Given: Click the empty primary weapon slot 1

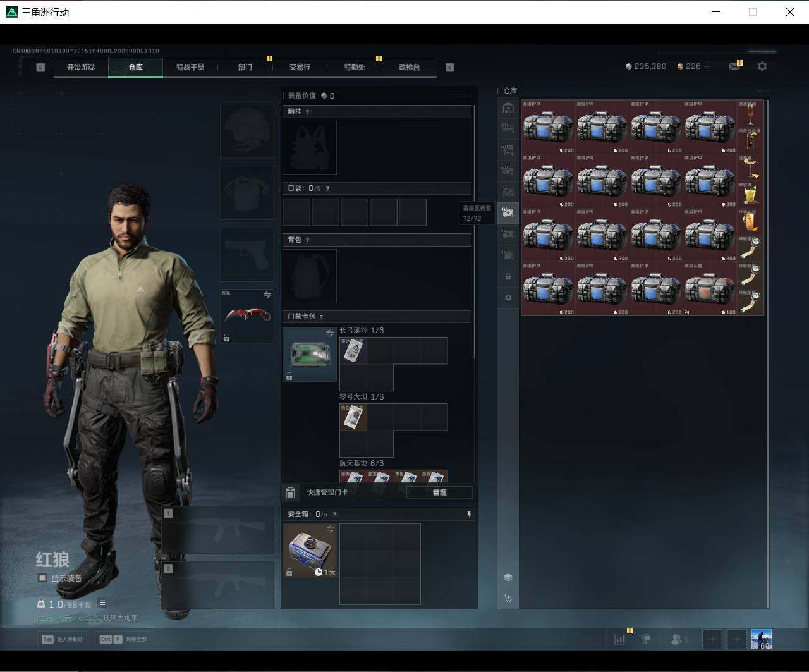Looking at the screenshot, I should click(x=218, y=530).
